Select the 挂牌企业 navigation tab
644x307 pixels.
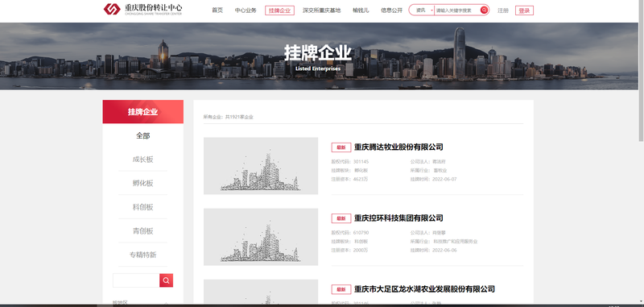[x=279, y=10]
